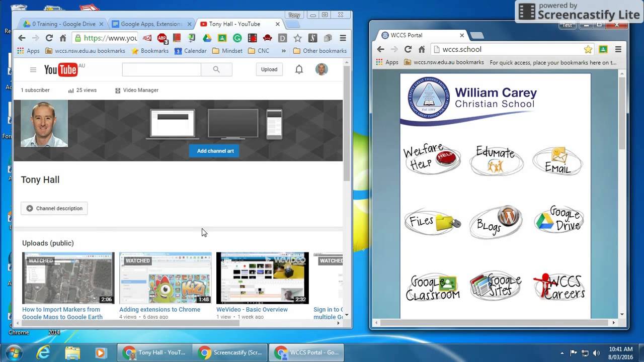Open Google Drive on the WCCS portal

558,219
